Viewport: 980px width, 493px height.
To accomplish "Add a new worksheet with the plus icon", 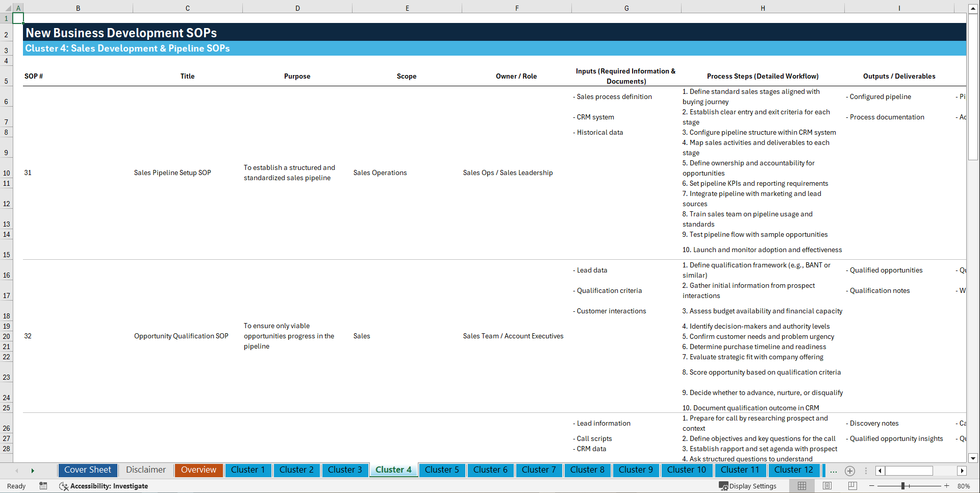I will [850, 471].
